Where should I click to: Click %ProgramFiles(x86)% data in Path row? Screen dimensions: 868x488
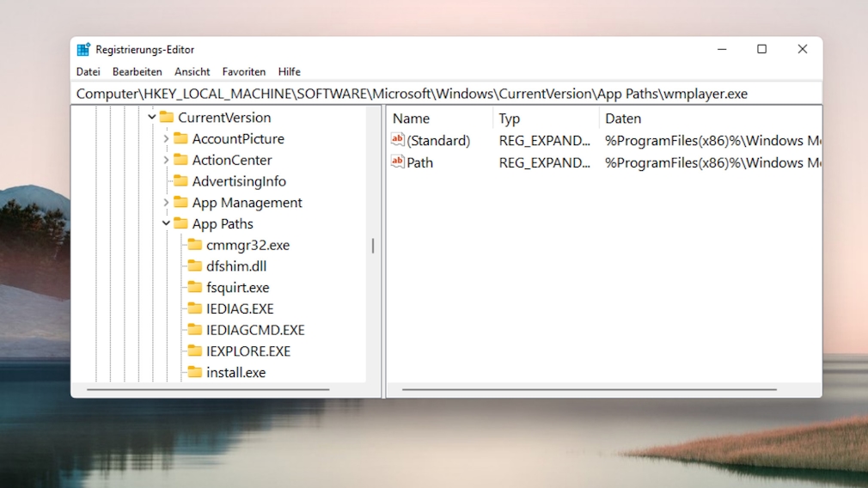(x=712, y=162)
